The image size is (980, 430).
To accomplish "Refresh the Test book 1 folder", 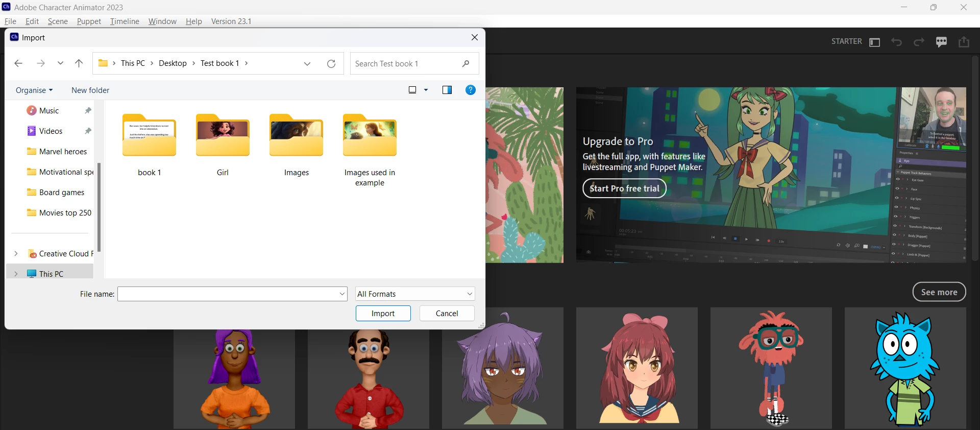I will click(331, 64).
